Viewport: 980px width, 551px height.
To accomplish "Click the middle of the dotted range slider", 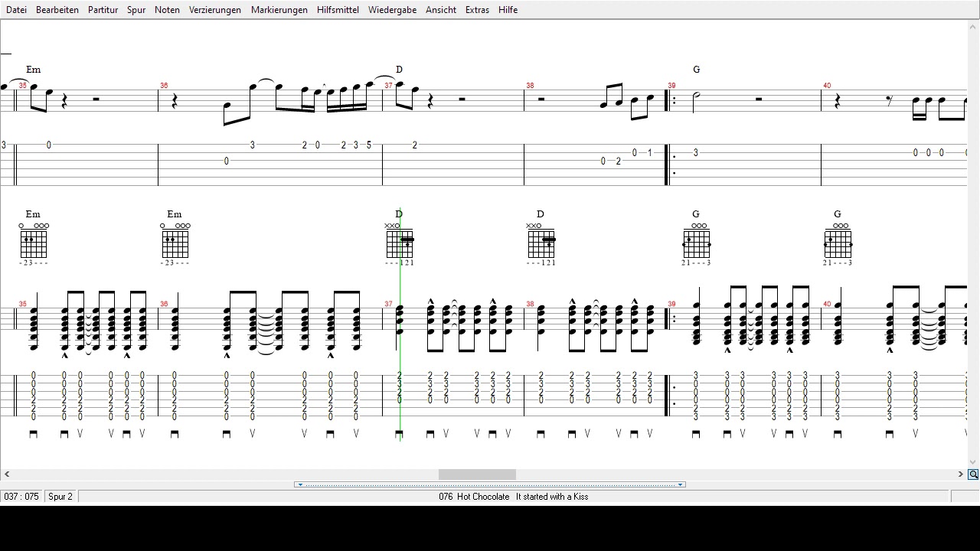I will (490, 484).
